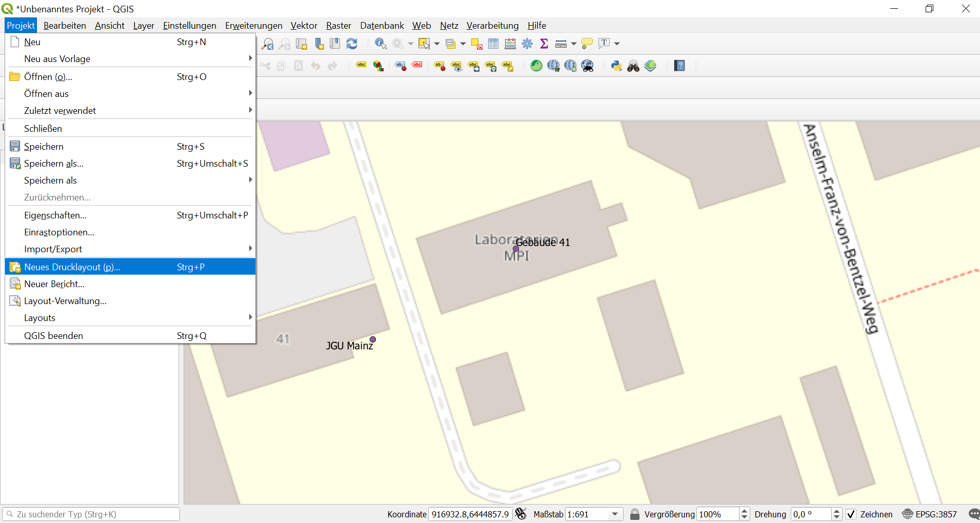Deselect features from all layers

coord(476,44)
